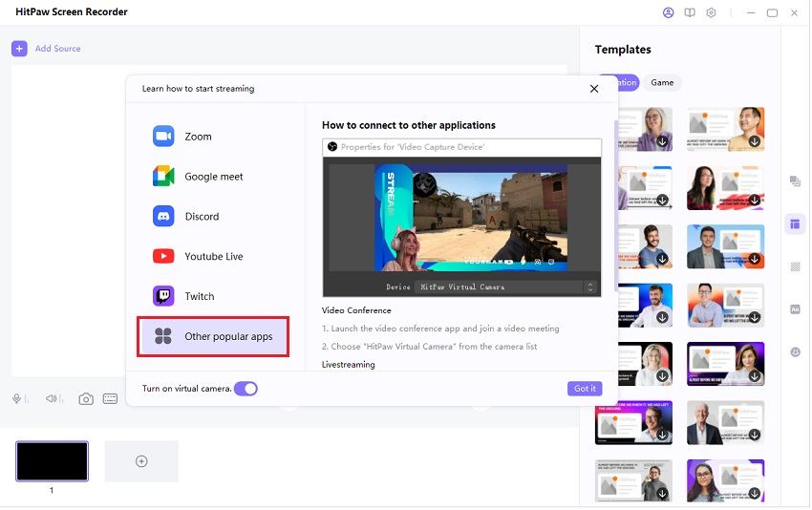Click the speaker volume icon below preview
The width and height of the screenshot is (812, 510).
[x=52, y=398]
